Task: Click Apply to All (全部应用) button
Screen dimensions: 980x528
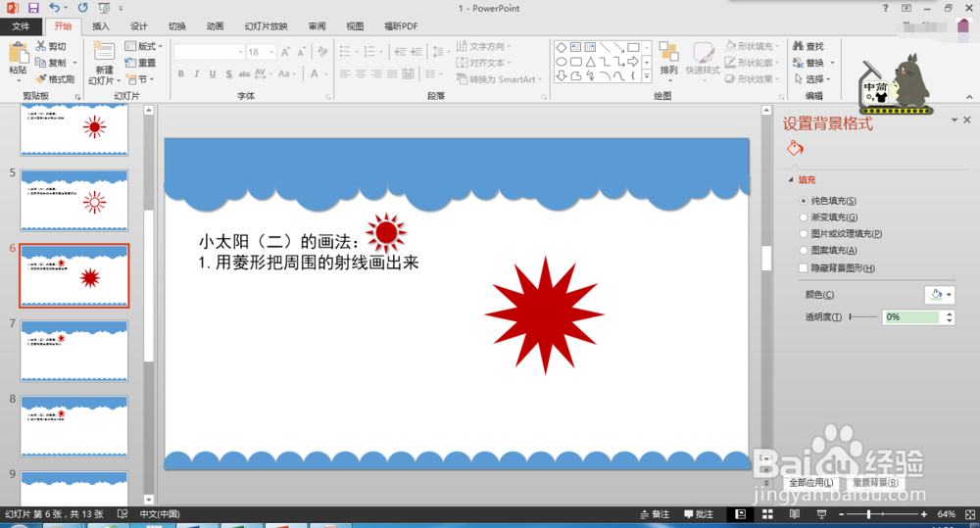Action: coord(811,482)
